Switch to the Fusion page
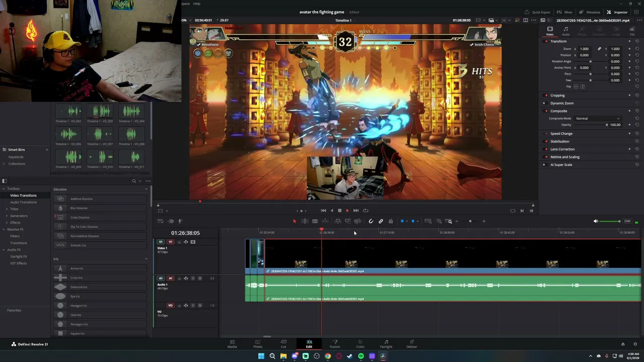 coord(335,344)
